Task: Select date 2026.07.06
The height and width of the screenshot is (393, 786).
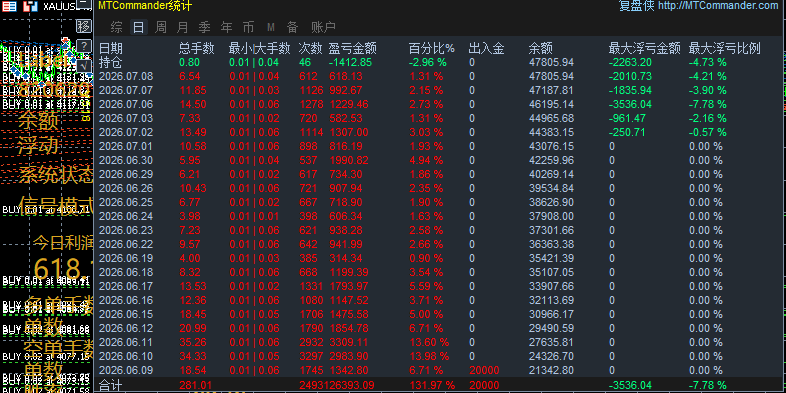Action: point(126,104)
